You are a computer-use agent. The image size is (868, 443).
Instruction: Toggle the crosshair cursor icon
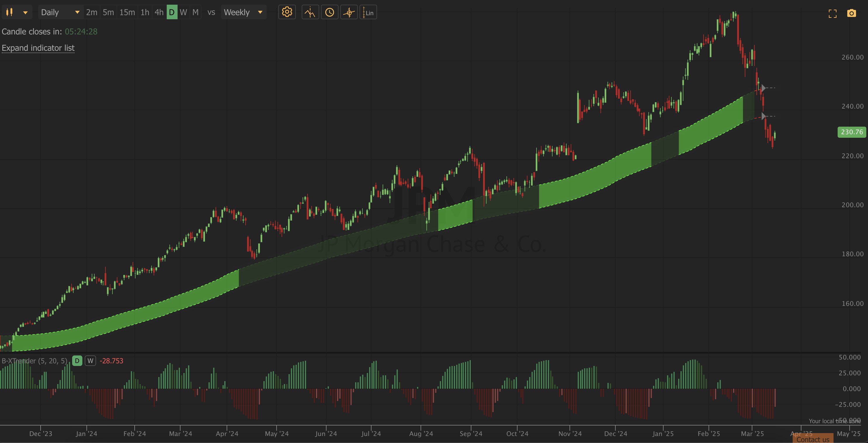pyautogui.click(x=349, y=13)
